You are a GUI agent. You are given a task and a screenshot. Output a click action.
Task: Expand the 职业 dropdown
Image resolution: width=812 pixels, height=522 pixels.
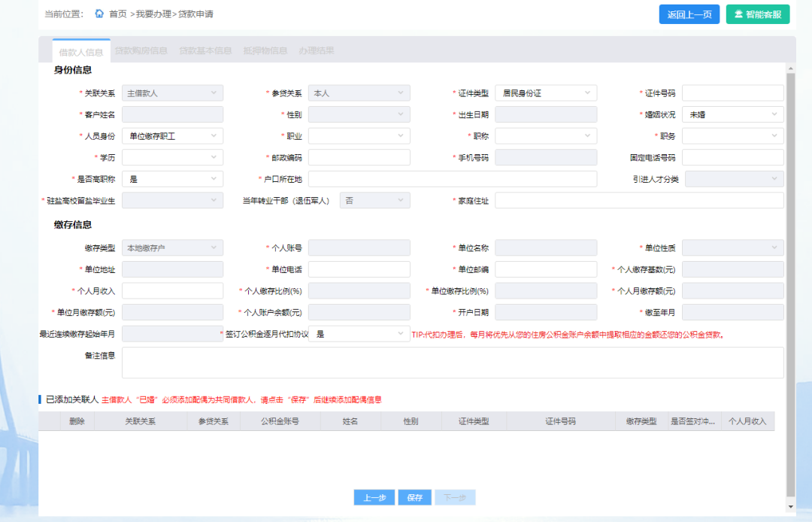359,136
